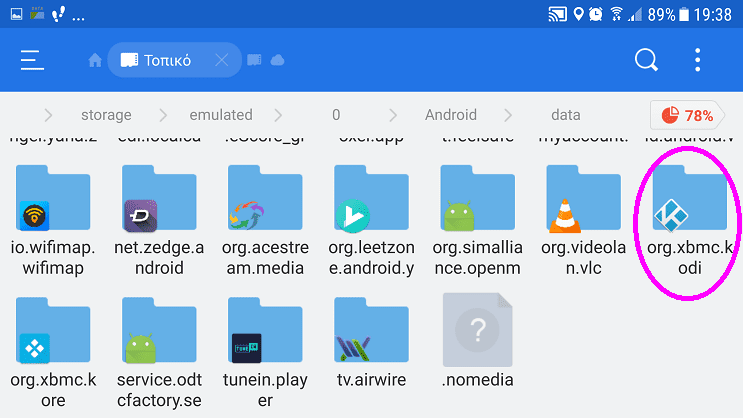Image resolution: width=743 pixels, height=418 pixels.
Task: Open the org.videolan.vlc folder
Action: (582, 213)
